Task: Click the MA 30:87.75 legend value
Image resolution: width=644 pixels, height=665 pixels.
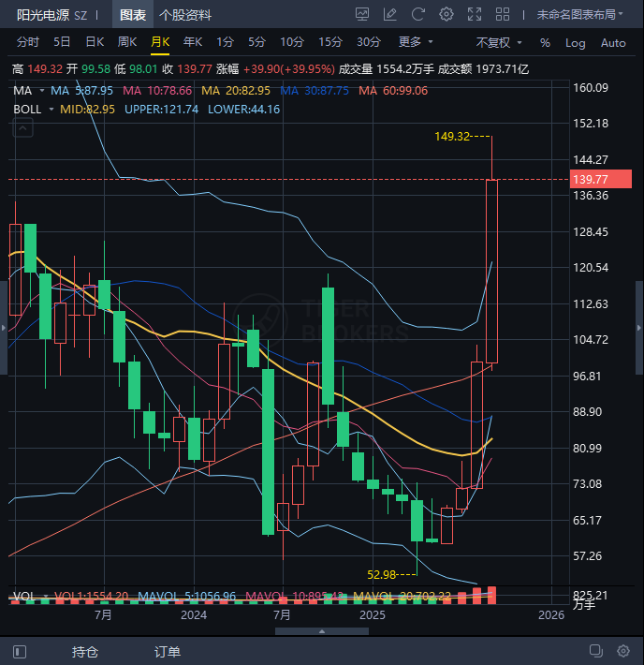Action: point(315,91)
